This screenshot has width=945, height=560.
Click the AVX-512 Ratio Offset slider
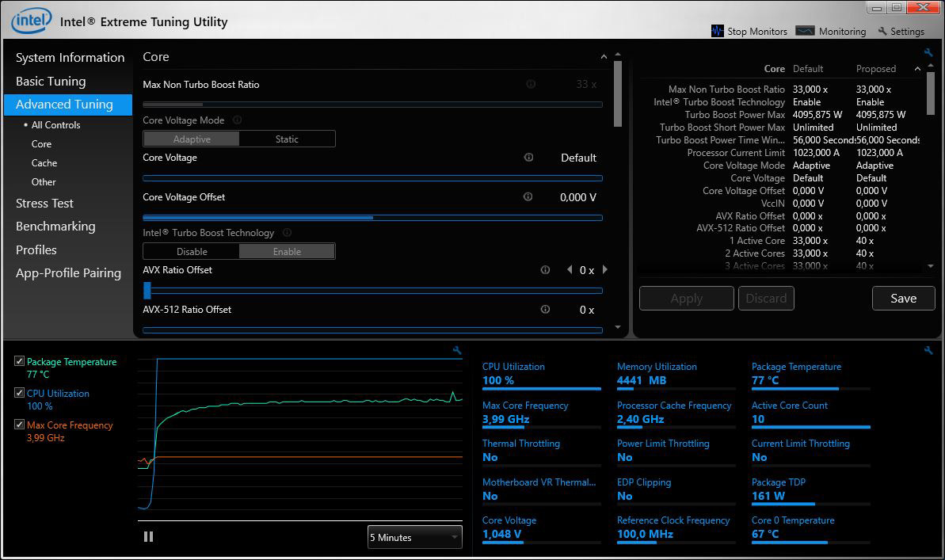(372, 330)
